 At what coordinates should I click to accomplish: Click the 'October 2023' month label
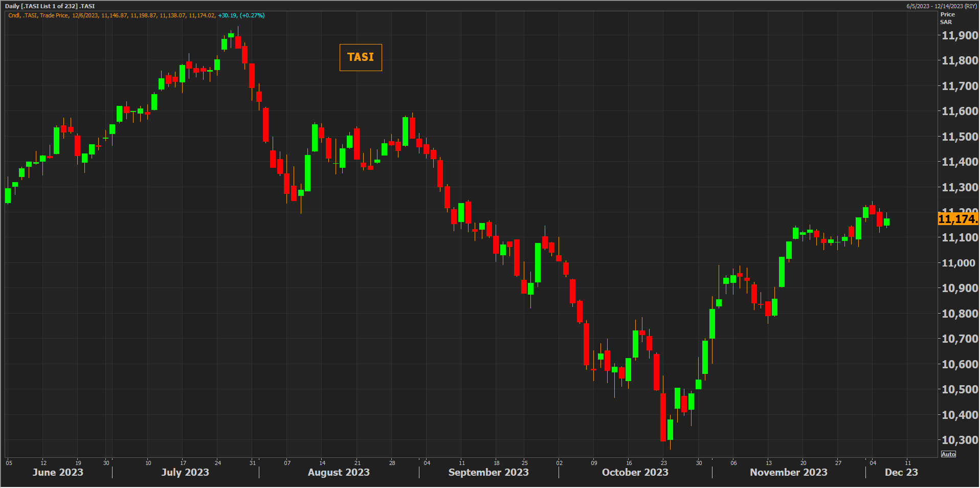tap(635, 472)
